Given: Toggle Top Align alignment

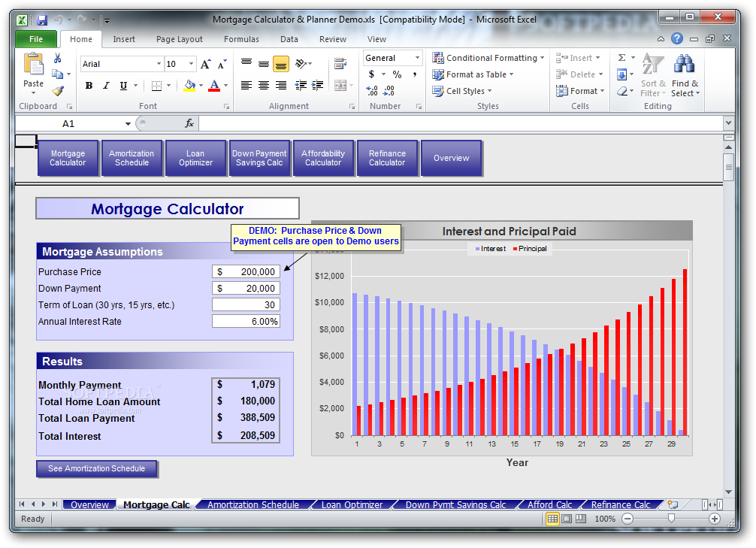Looking at the screenshot, I should click(246, 64).
